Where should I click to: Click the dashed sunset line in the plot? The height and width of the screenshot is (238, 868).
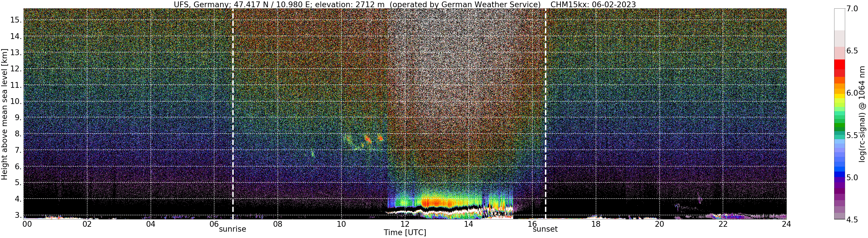point(546,114)
